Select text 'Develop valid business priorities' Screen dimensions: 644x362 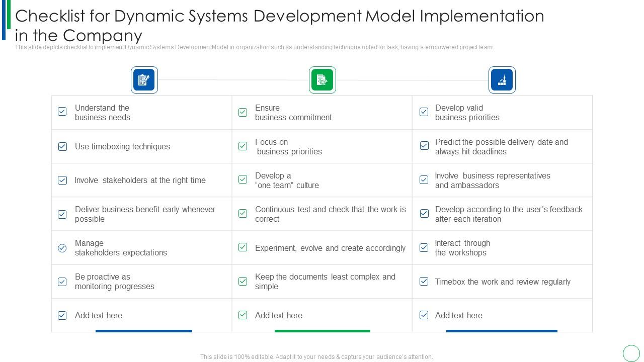(x=467, y=113)
